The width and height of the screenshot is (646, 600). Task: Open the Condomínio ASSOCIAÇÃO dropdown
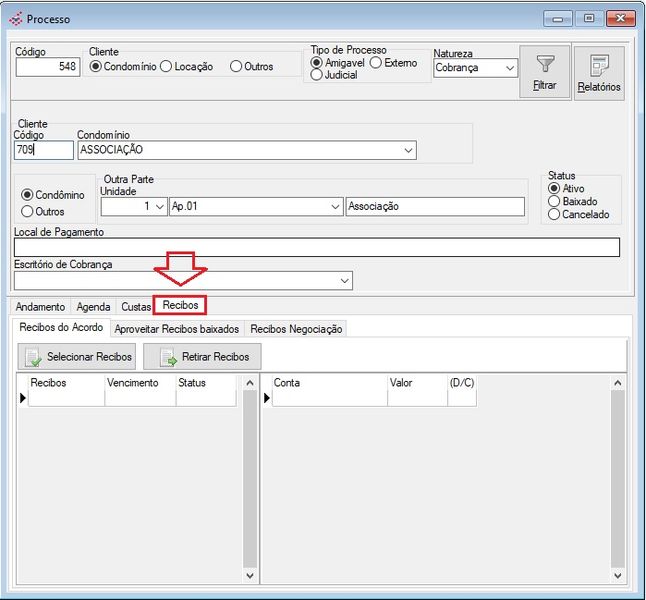[x=408, y=150]
